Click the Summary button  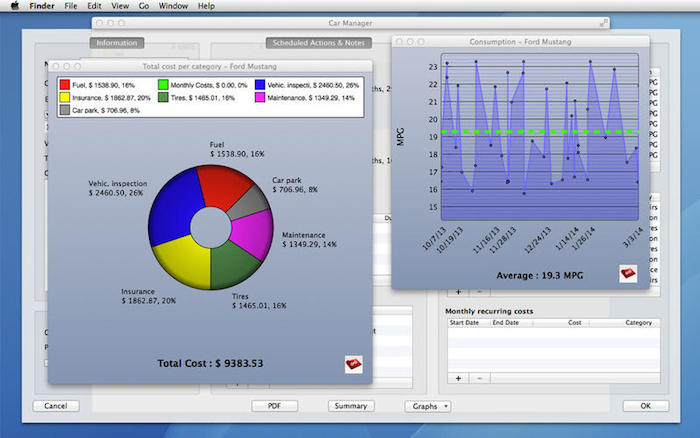(351, 406)
